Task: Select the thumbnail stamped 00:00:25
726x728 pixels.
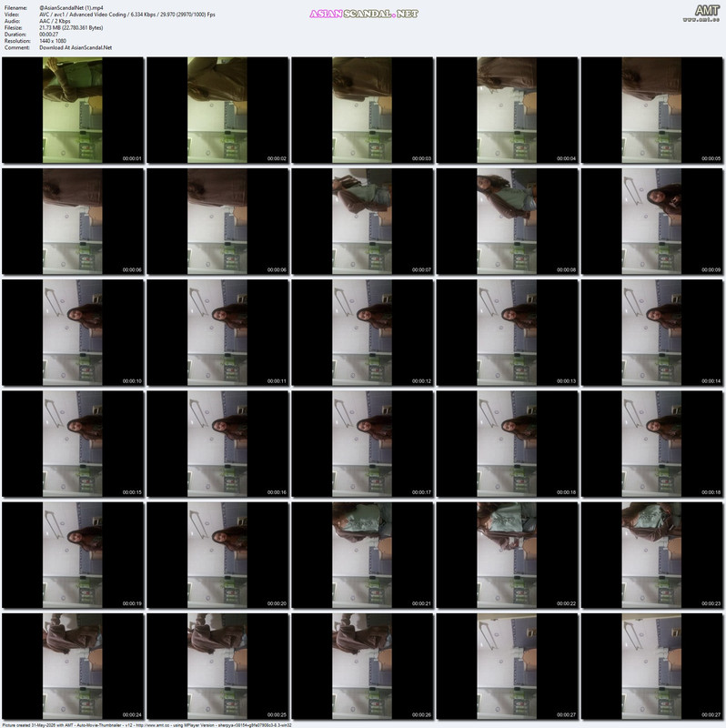Action: tap(217, 666)
